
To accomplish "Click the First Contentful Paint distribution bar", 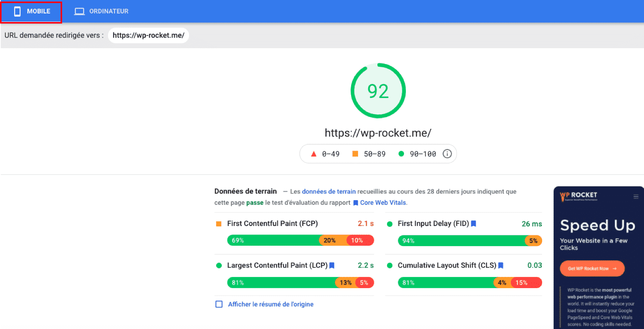I will click(x=300, y=240).
